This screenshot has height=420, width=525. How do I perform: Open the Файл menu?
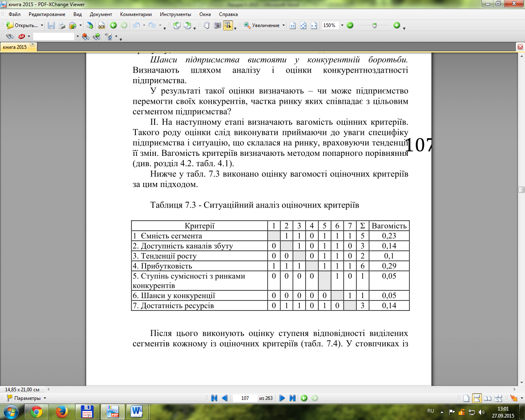14,14
